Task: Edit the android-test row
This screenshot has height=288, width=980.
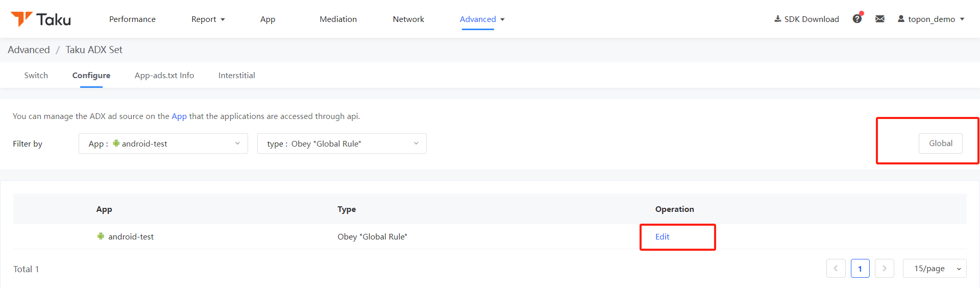Action: [662, 236]
